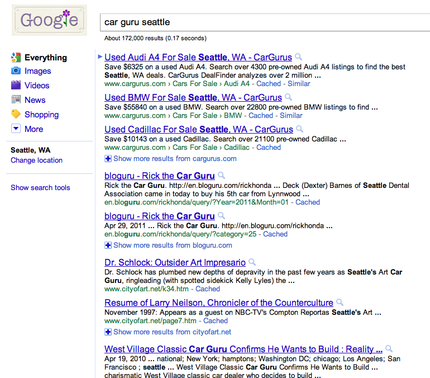Click About 172,000 results text

(x=155, y=38)
